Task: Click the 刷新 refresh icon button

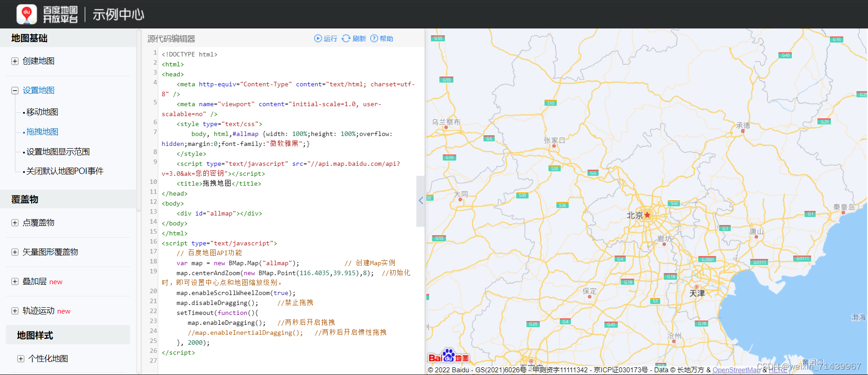Action: point(354,38)
